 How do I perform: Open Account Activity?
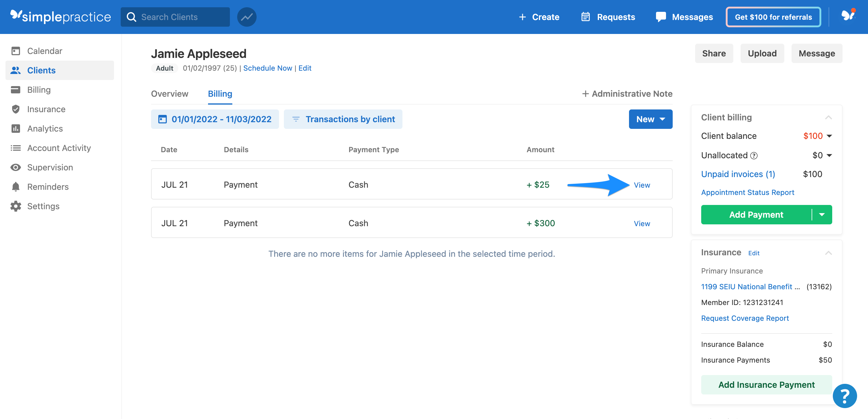[x=59, y=148]
